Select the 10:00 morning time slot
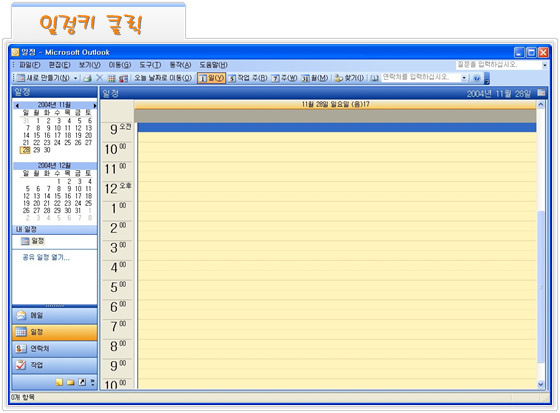The image size is (560, 413). [x=337, y=147]
